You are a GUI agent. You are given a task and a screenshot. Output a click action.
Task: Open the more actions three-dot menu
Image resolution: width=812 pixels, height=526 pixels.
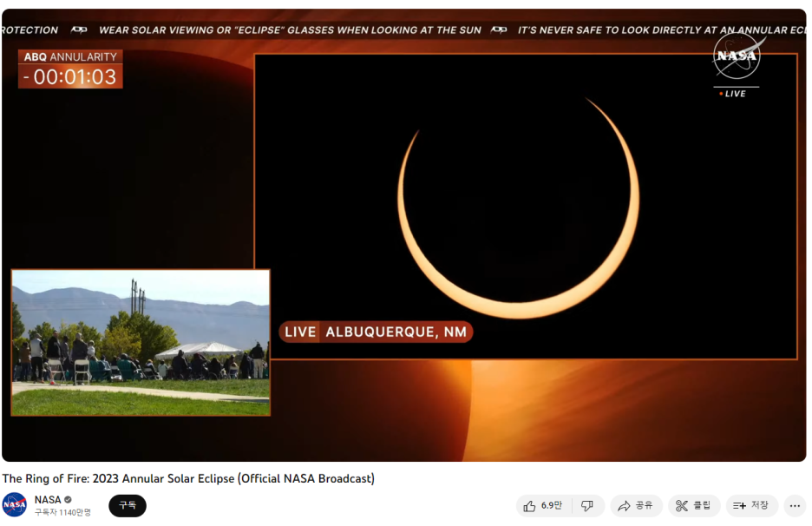click(795, 506)
